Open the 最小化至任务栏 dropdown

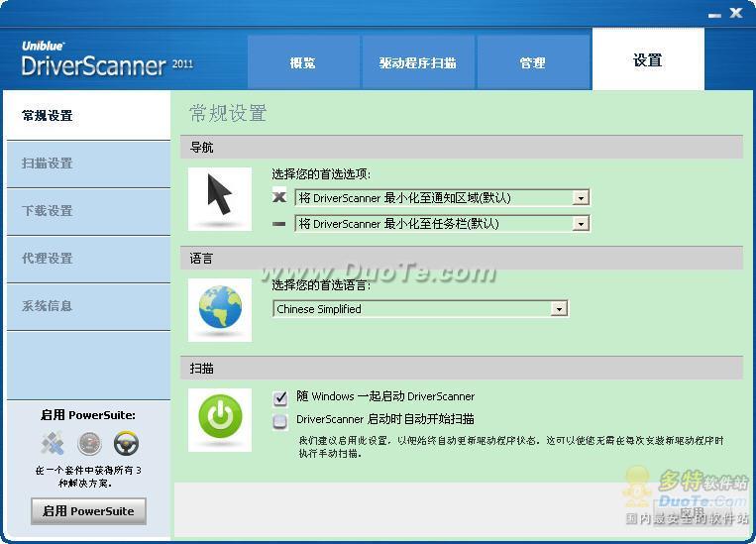442,224
